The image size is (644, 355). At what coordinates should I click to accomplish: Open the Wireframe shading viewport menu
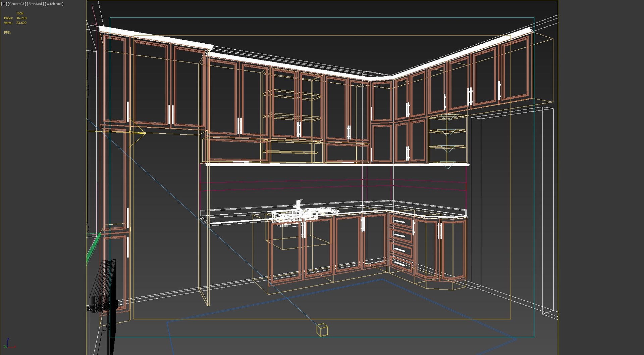(x=54, y=4)
